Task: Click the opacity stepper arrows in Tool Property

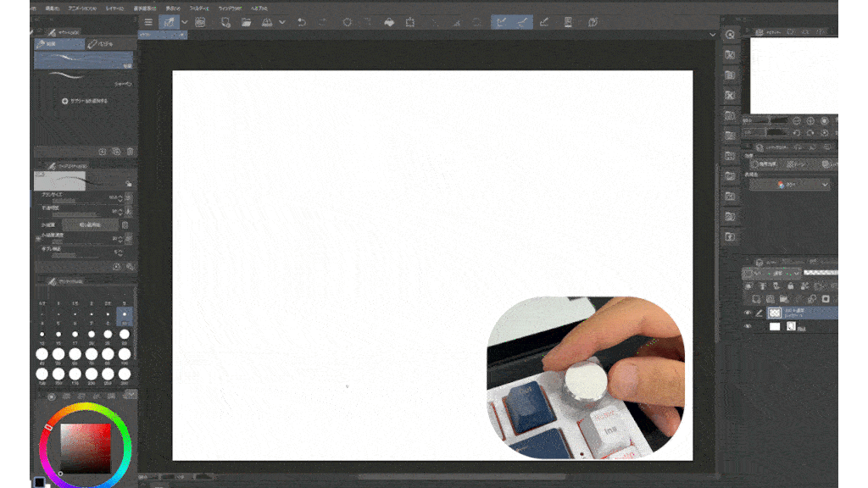Action: point(120,211)
